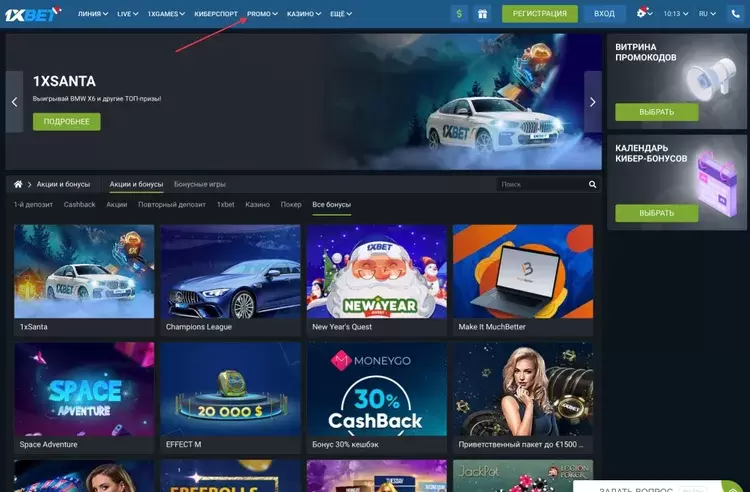Image resolution: width=750 pixels, height=492 pixels.
Task: Filter by Покер
Action: [291, 204]
